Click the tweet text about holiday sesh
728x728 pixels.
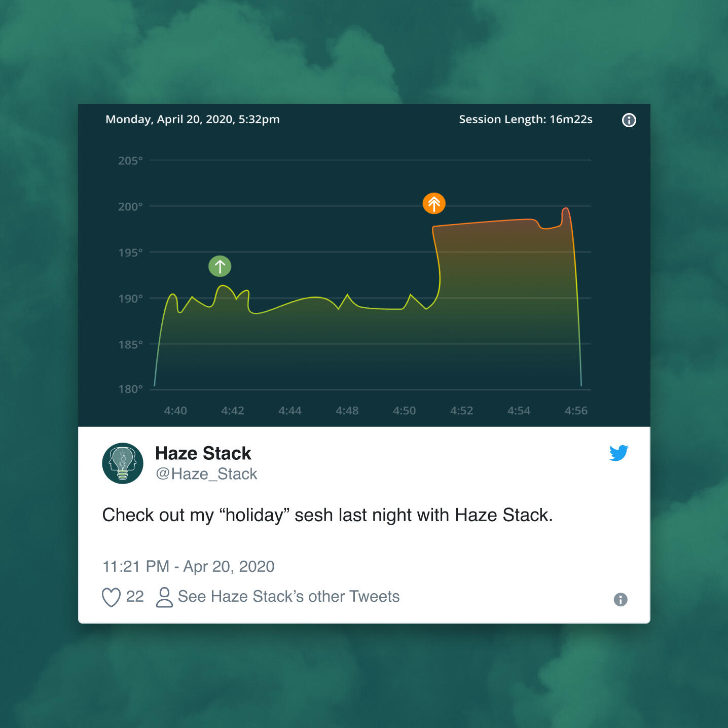coord(327,515)
